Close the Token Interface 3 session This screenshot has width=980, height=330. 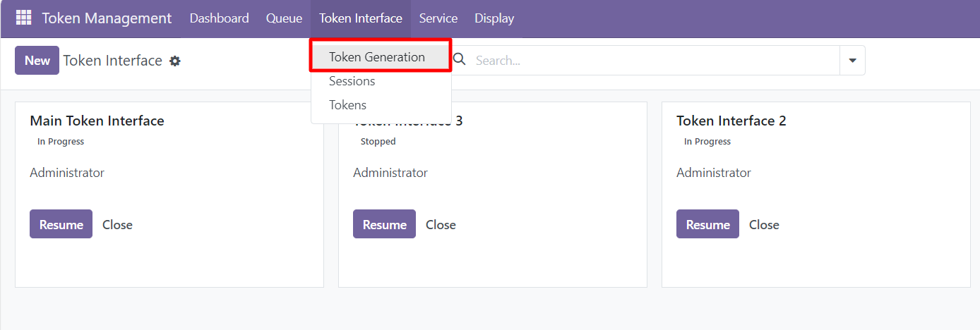coord(441,225)
